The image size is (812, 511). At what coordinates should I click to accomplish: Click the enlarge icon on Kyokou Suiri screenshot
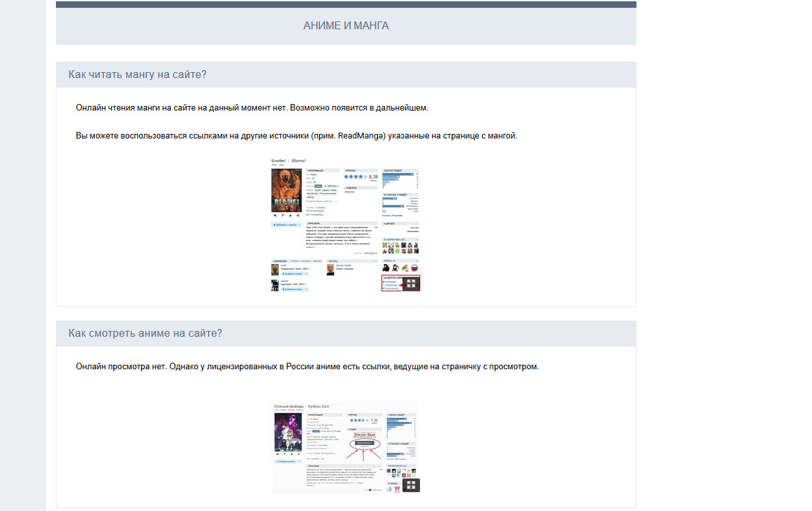coord(411,485)
